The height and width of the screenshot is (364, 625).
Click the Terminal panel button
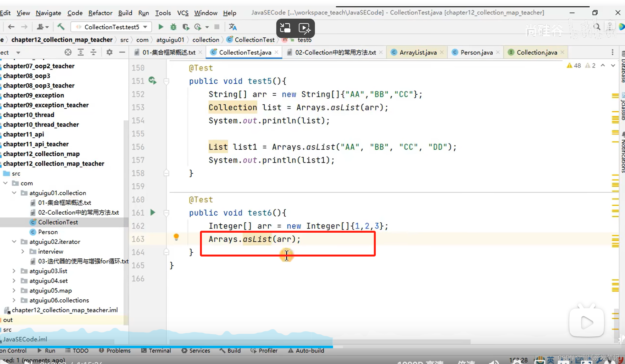[x=159, y=350]
